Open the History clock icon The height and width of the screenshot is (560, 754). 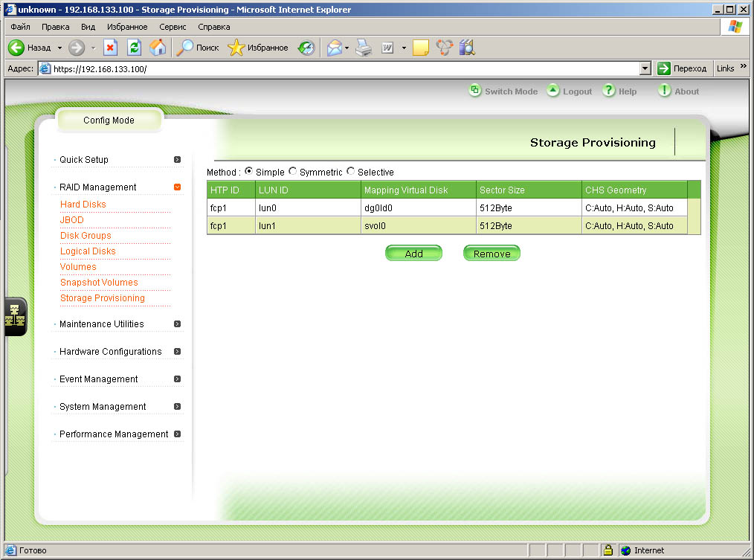click(306, 48)
